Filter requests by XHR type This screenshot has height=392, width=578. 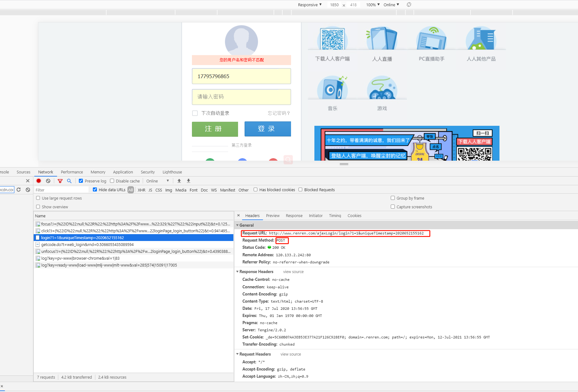pyautogui.click(x=141, y=190)
